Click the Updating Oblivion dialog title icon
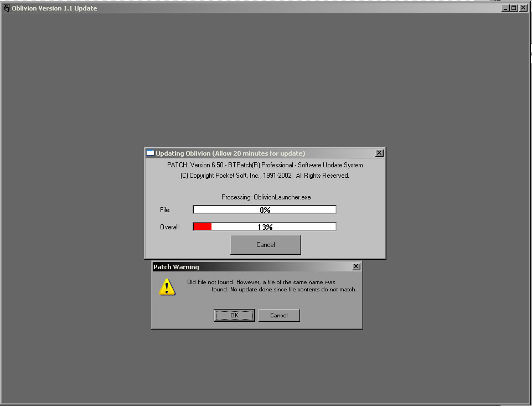This screenshot has height=406, width=532. pos(150,153)
